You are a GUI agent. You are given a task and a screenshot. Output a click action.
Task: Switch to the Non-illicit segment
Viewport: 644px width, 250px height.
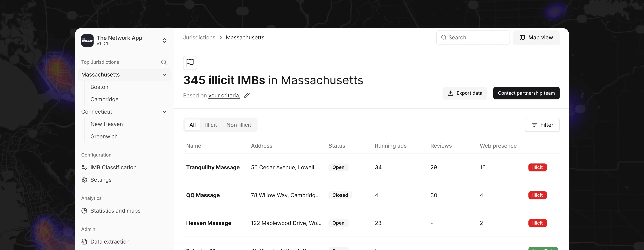(x=238, y=125)
